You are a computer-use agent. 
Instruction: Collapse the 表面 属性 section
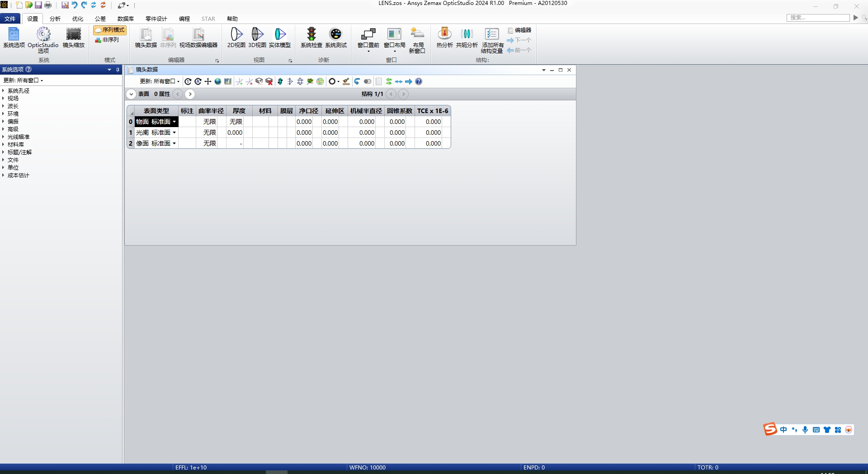coord(131,94)
